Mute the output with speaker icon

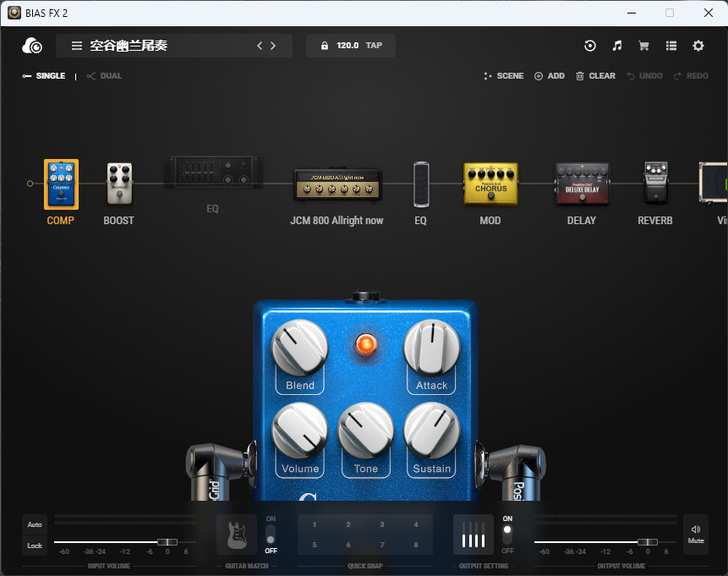(696, 535)
